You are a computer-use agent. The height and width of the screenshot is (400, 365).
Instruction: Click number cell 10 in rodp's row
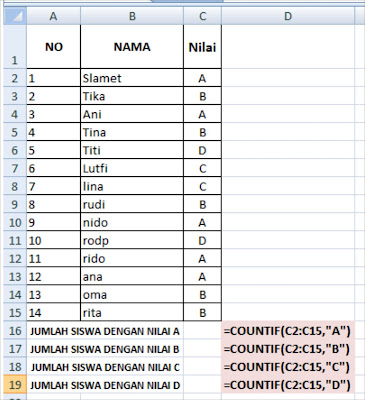(53, 240)
